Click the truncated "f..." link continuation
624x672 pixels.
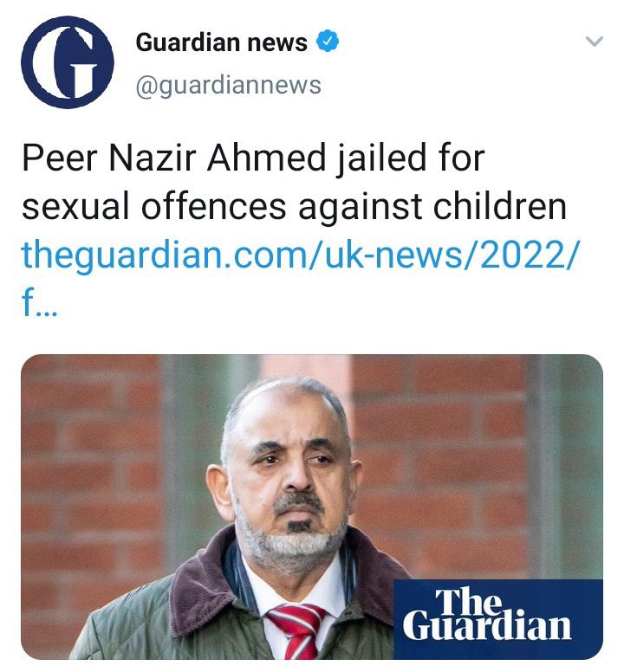point(39,303)
